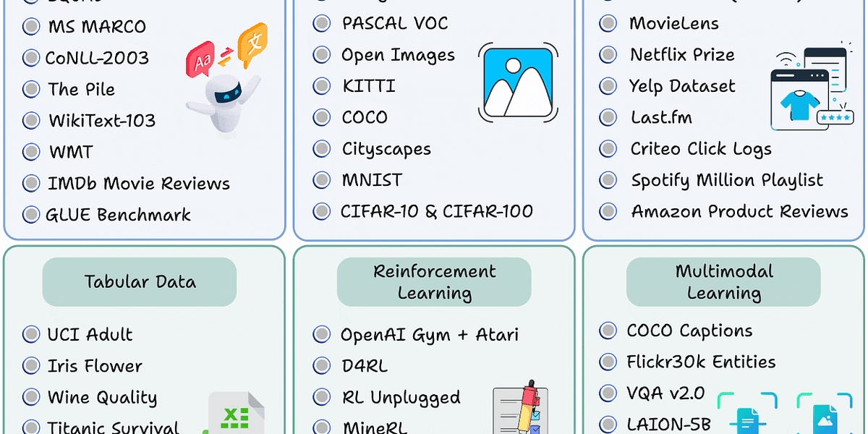The height and width of the screenshot is (434, 868).
Task: Click the Open Images entry
Action: click(398, 56)
